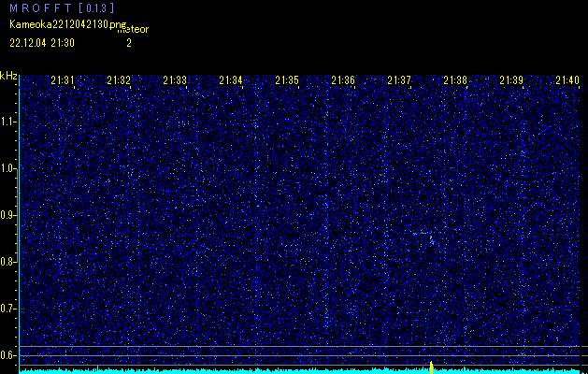Click the 0.8 kHz frequency tick label
The height and width of the screenshot is (374, 588).
(8, 262)
